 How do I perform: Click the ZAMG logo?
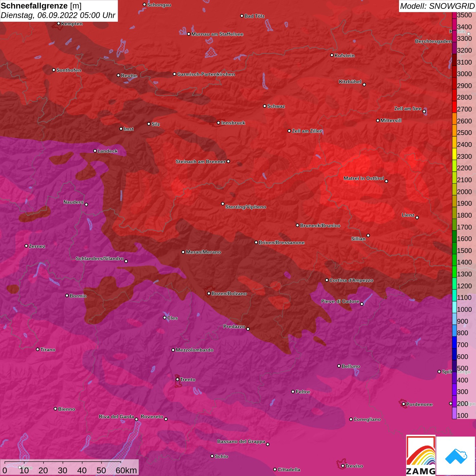tap(421, 455)
